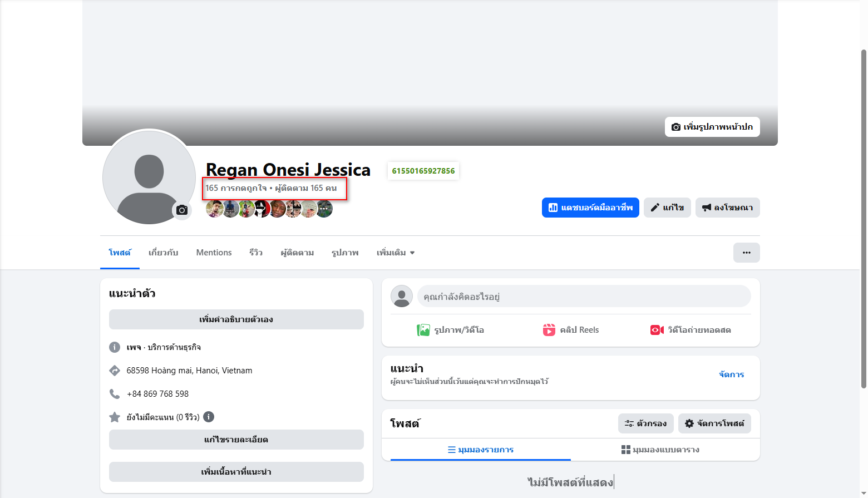Image resolution: width=868 pixels, height=498 pixels.
Task: Click เพิ่มรูปภาพหน้าปก add cover photo button
Action: click(712, 127)
